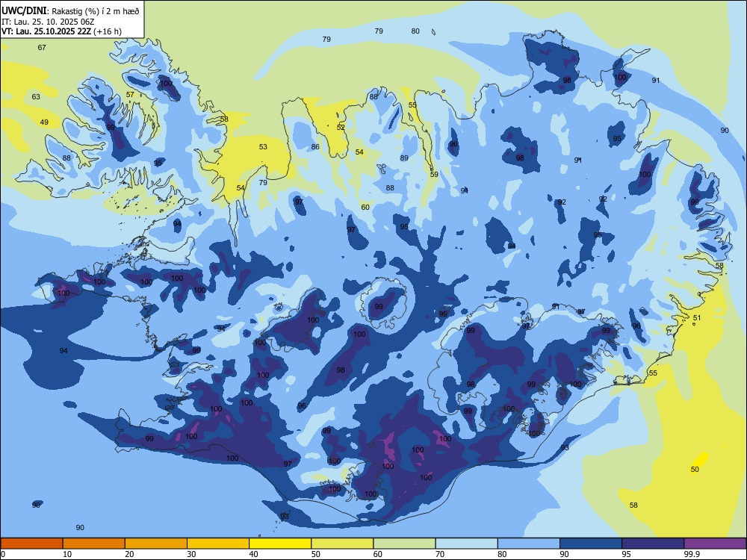The height and width of the screenshot is (560, 747).
Task: Click the legend tick label '99.9'
Action: click(x=692, y=554)
